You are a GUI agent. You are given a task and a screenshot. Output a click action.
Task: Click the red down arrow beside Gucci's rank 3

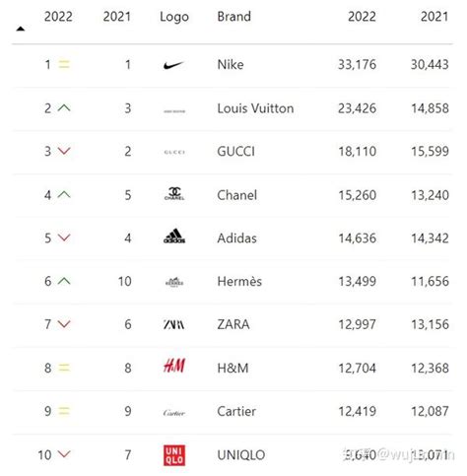pyautogui.click(x=64, y=151)
